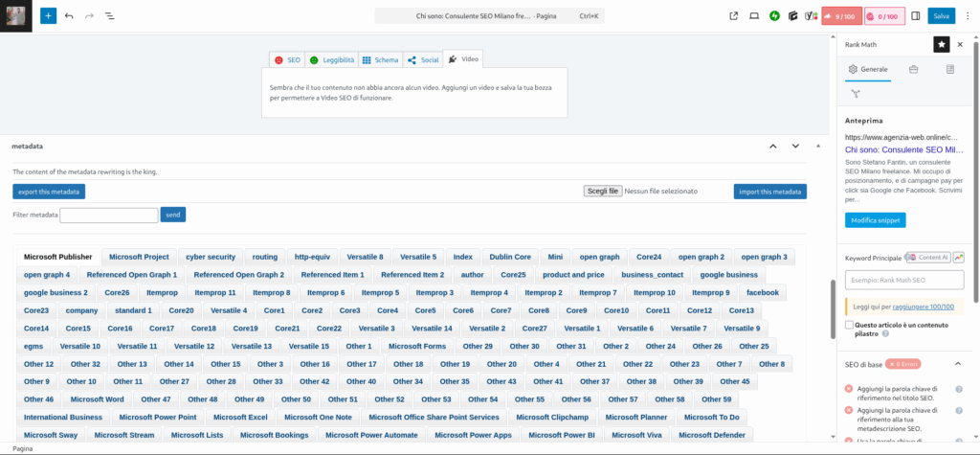Viewport: 980px width, 455px height.
Task: Open the Rank Math 9/100 score badge
Action: [x=841, y=16]
